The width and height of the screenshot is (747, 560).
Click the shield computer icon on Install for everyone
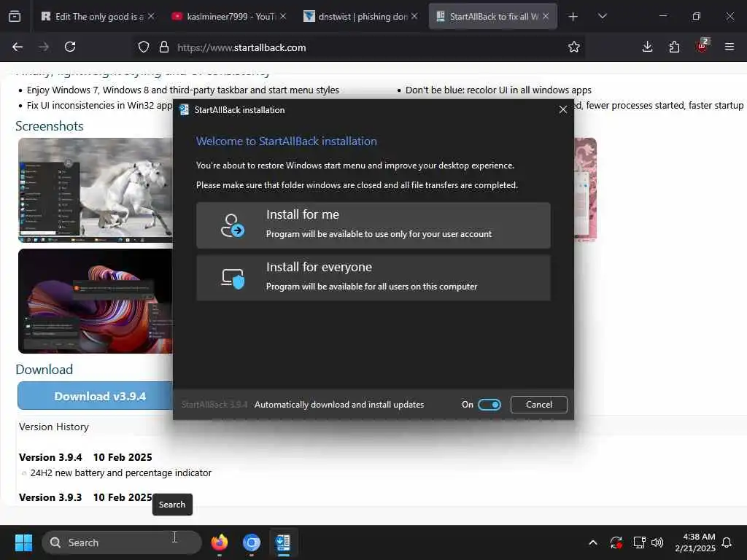[233, 279]
